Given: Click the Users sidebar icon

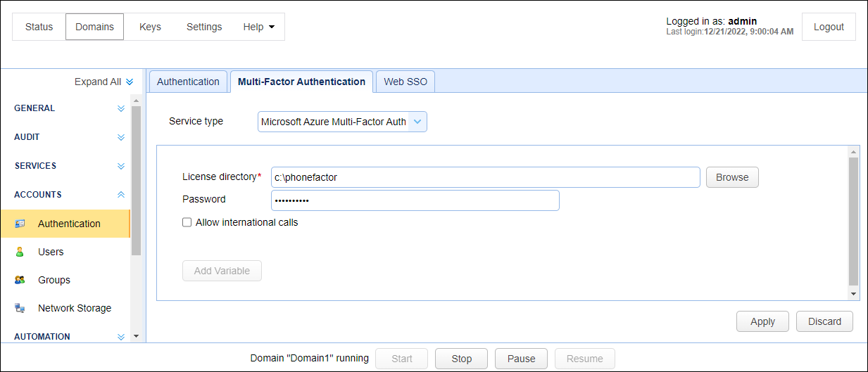Looking at the screenshot, I should coord(20,252).
